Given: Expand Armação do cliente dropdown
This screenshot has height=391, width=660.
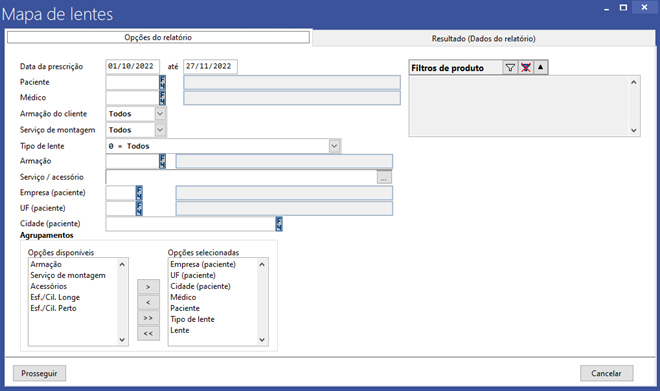Looking at the screenshot, I should tap(160, 114).
